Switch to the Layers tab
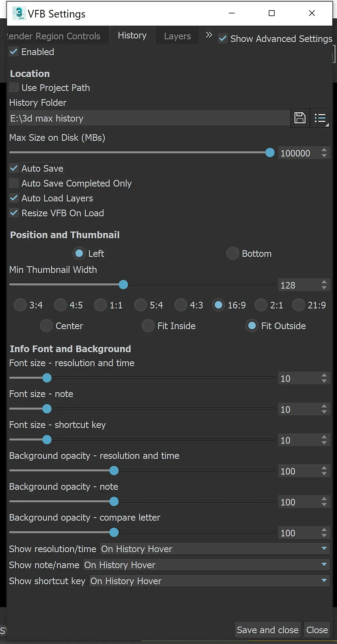 pyautogui.click(x=177, y=36)
